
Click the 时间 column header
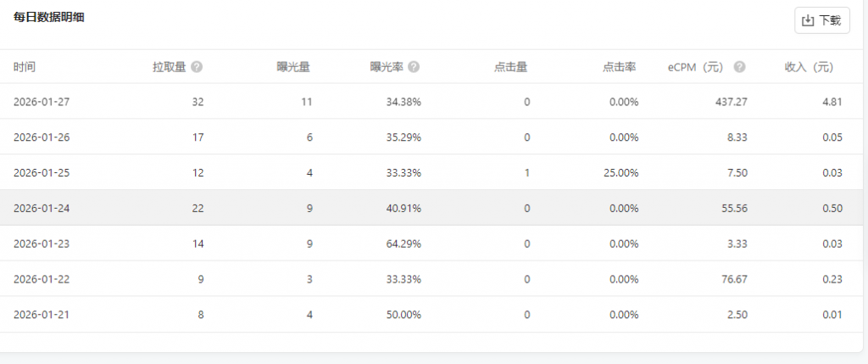pos(25,67)
